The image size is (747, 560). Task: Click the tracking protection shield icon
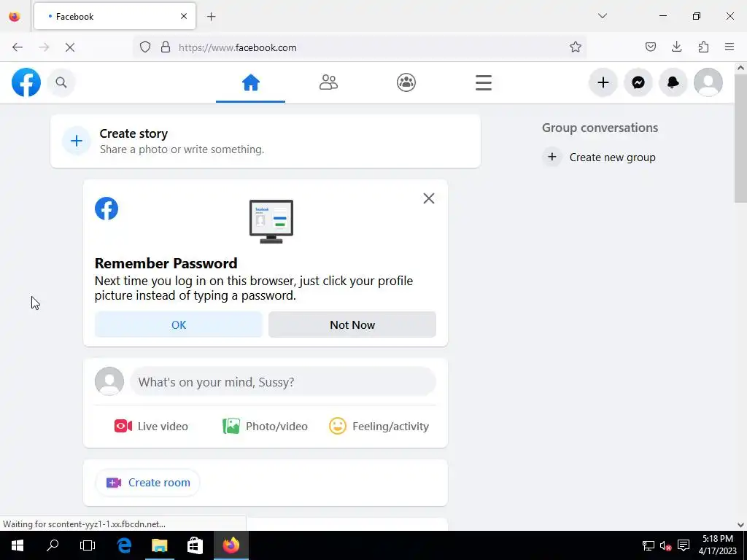(x=145, y=47)
